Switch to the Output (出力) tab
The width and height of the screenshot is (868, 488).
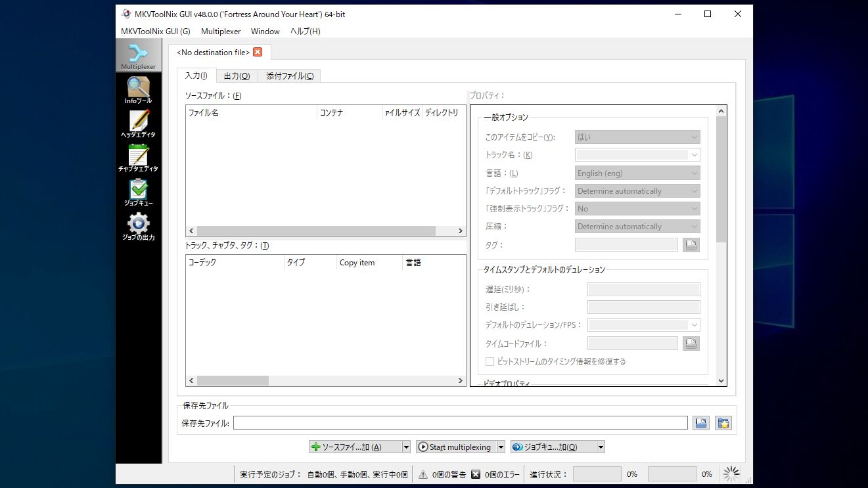tap(237, 76)
